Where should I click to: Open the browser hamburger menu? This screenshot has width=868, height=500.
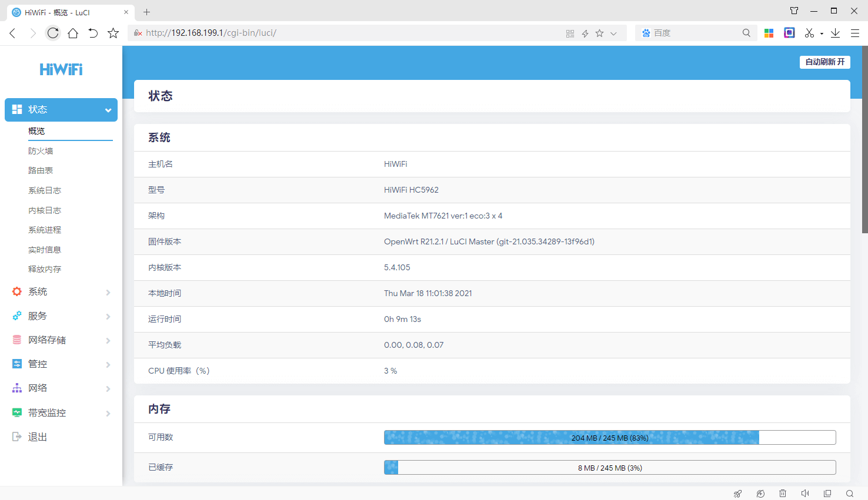[855, 33]
